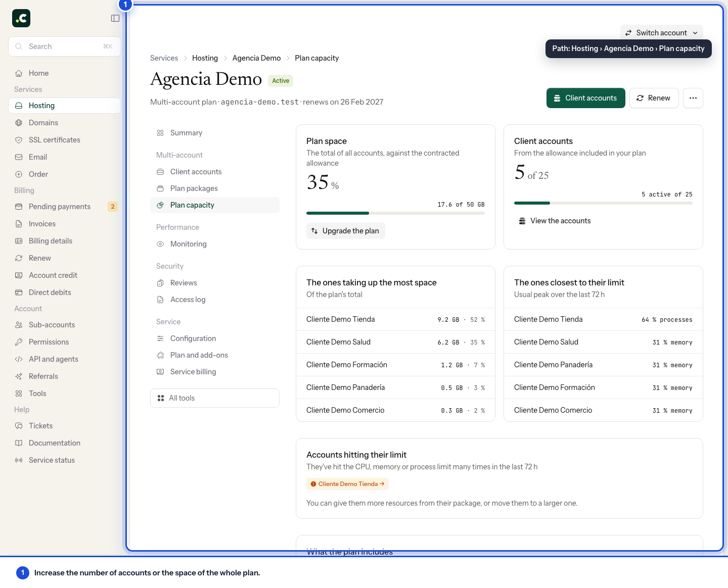Image resolution: width=728 pixels, height=588 pixels.
Task: Open the three-dots more actions menu
Action: [x=693, y=98]
